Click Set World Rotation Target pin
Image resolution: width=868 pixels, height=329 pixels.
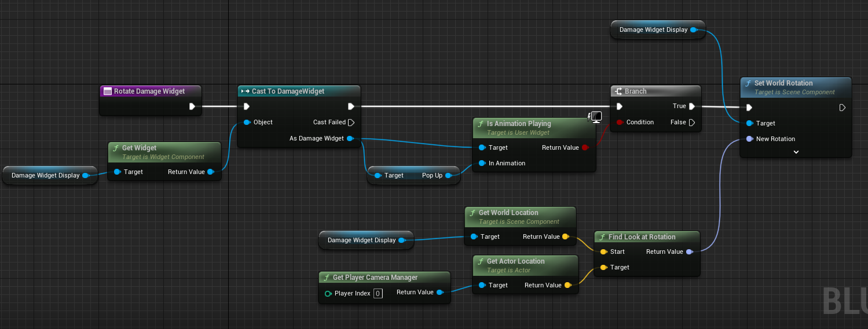pyautogui.click(x=749, y=123)
